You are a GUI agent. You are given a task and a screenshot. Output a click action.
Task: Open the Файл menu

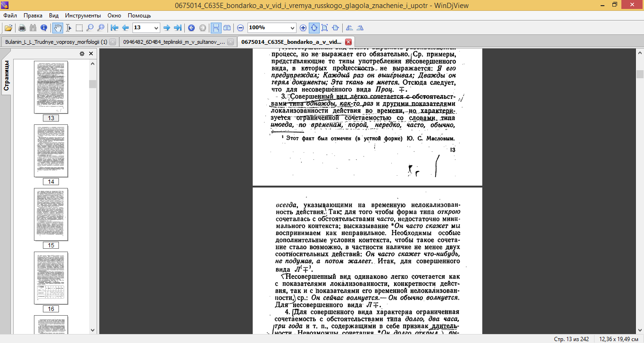(10, 15)
